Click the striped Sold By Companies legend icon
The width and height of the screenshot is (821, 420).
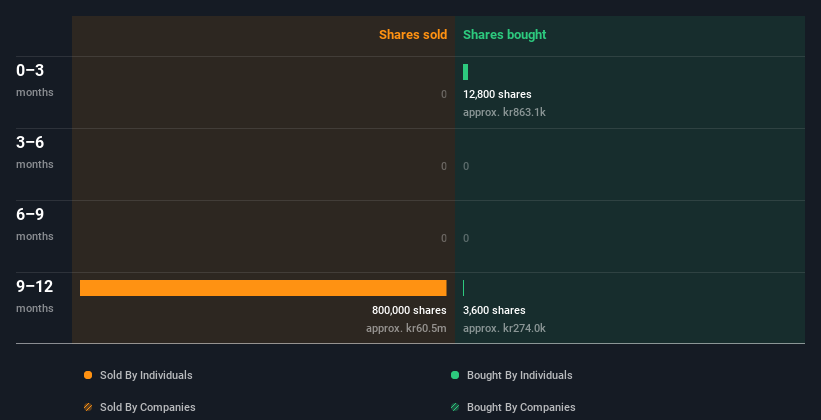pos(88,407)
